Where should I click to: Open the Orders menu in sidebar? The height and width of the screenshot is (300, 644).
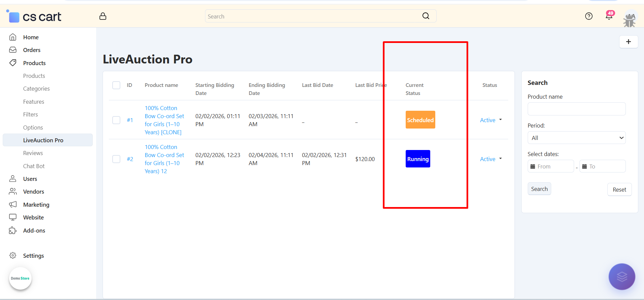[32, 50]
